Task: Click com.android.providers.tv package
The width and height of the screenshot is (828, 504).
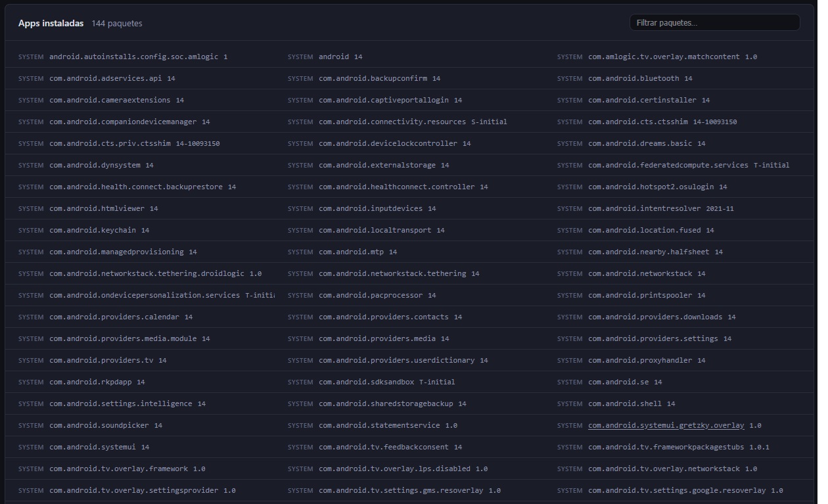Action: coord(101,360)
